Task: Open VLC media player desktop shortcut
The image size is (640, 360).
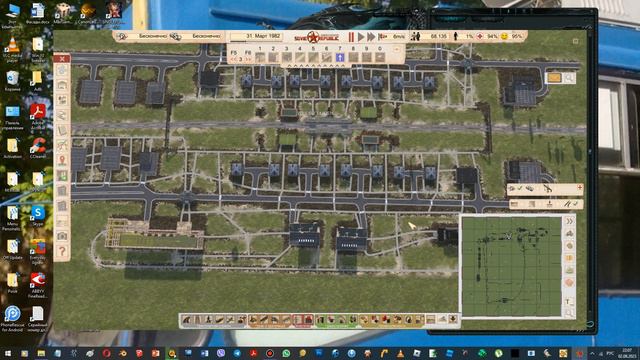Action: tap(12, 49)
